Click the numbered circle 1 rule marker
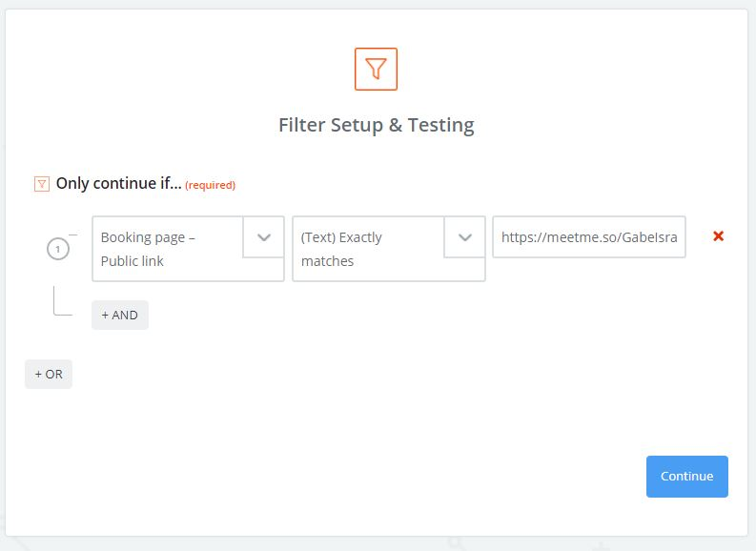The width and height of the screenshot is (756, 551). point(58,249)
